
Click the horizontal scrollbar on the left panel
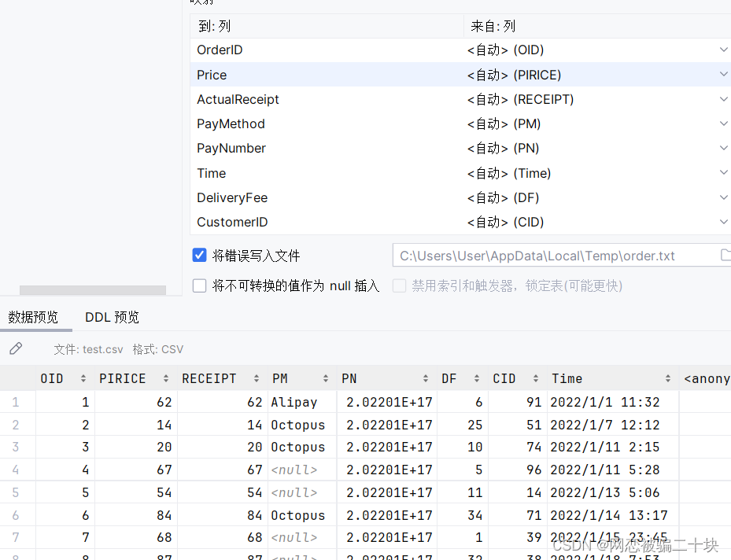pyautogui.click(x=92, y=289)
